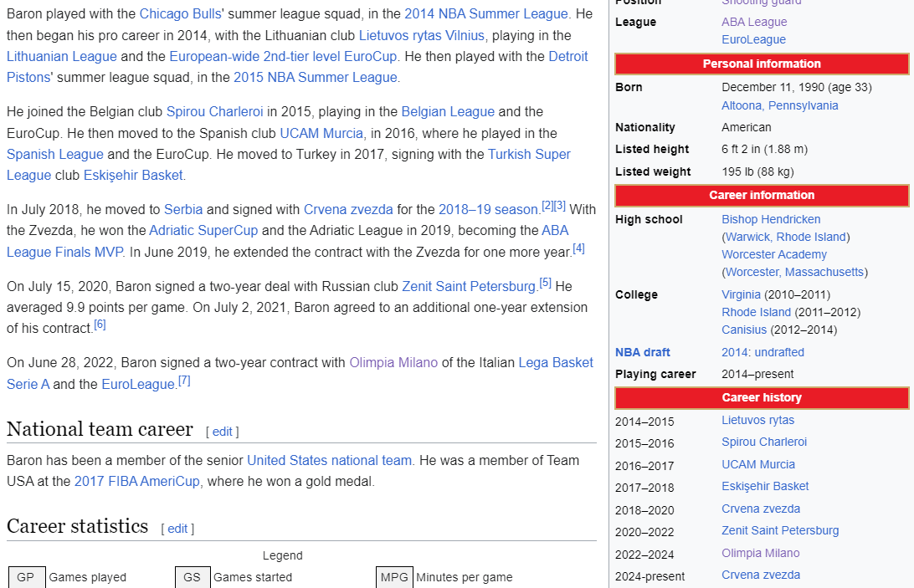The width and height of the screenshot is (914, 588).
Task: Open EuroLeague link in infobox
Action: tap(753, 39)
